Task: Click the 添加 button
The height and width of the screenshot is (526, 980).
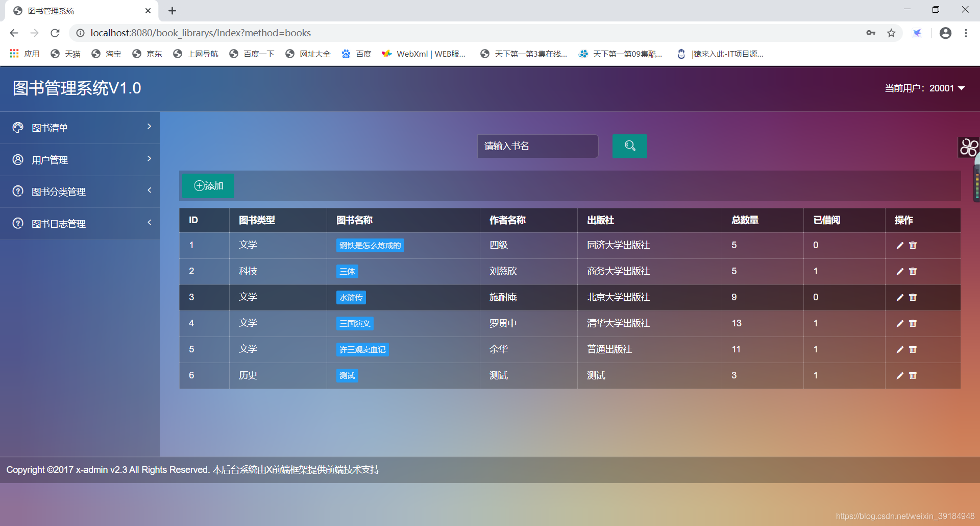Action: point(208,186)
